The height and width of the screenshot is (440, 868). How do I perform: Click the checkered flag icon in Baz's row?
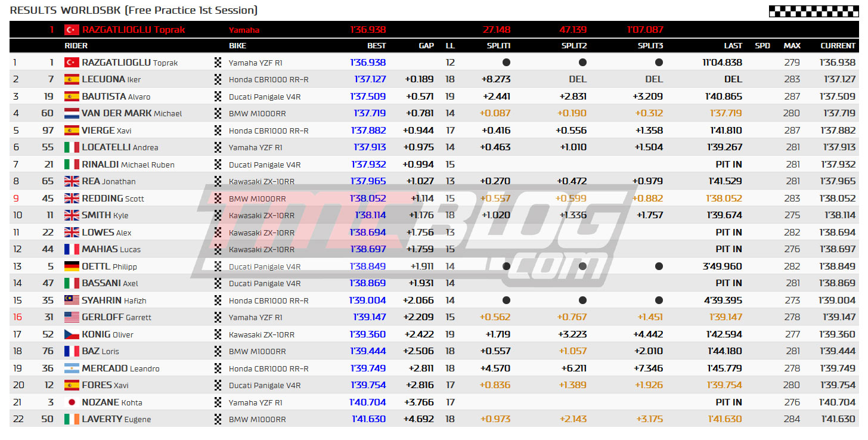pyautogui.click(x=218, y=351)
